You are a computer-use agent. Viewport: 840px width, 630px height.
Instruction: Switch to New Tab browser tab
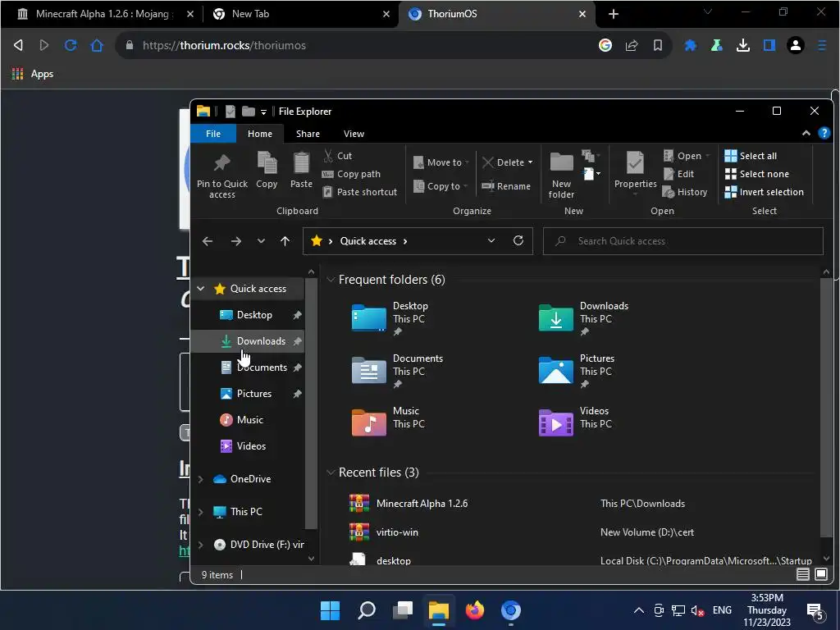(x=300, y=14)
